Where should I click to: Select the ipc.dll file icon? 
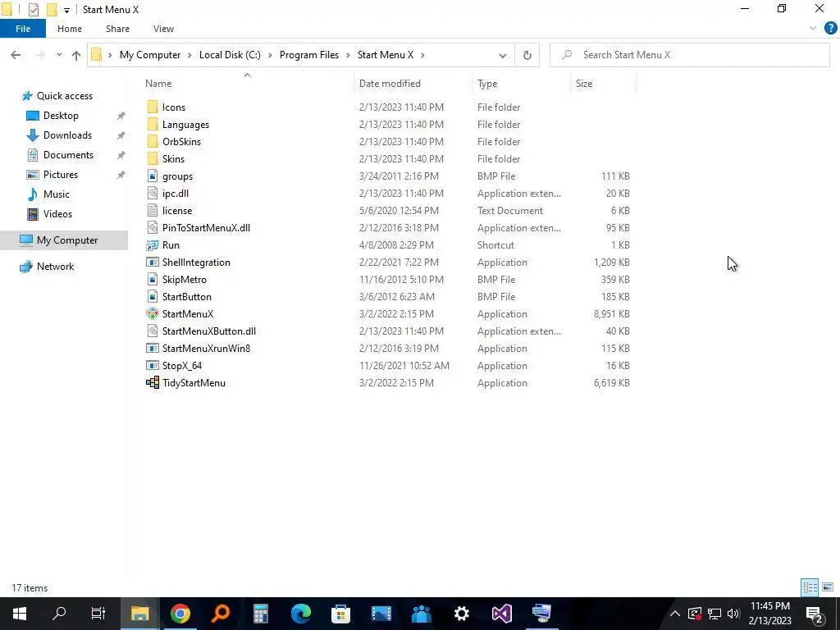point(153,194)
